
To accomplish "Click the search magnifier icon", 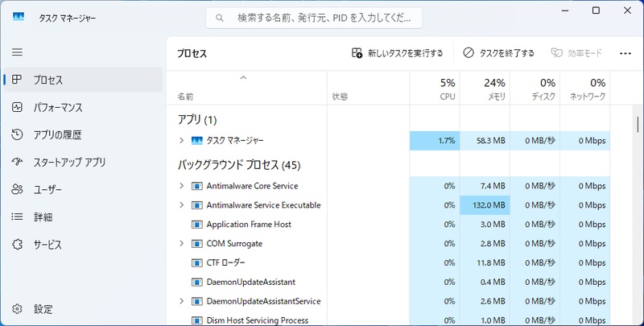I will (220, 18).
